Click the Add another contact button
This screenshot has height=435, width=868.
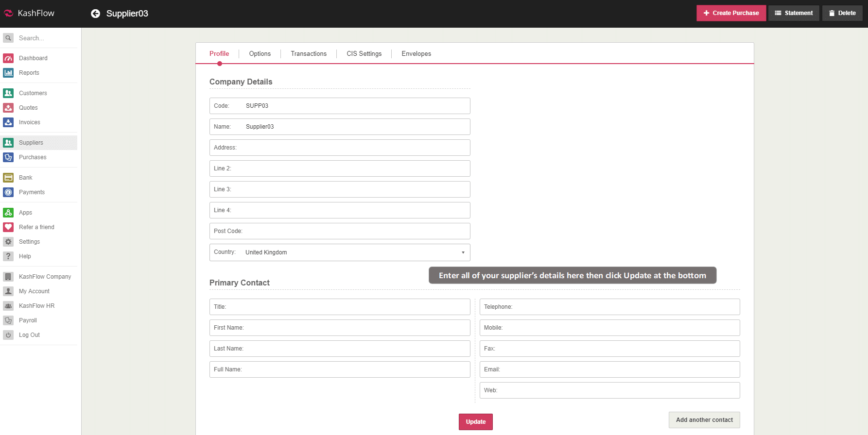(x=704, y=420)
